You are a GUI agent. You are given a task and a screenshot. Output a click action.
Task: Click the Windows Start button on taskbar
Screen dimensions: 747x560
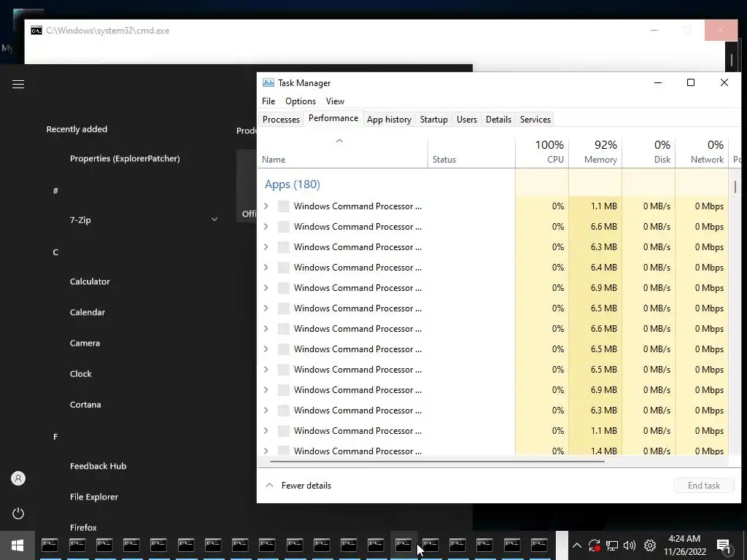[18, 545]
